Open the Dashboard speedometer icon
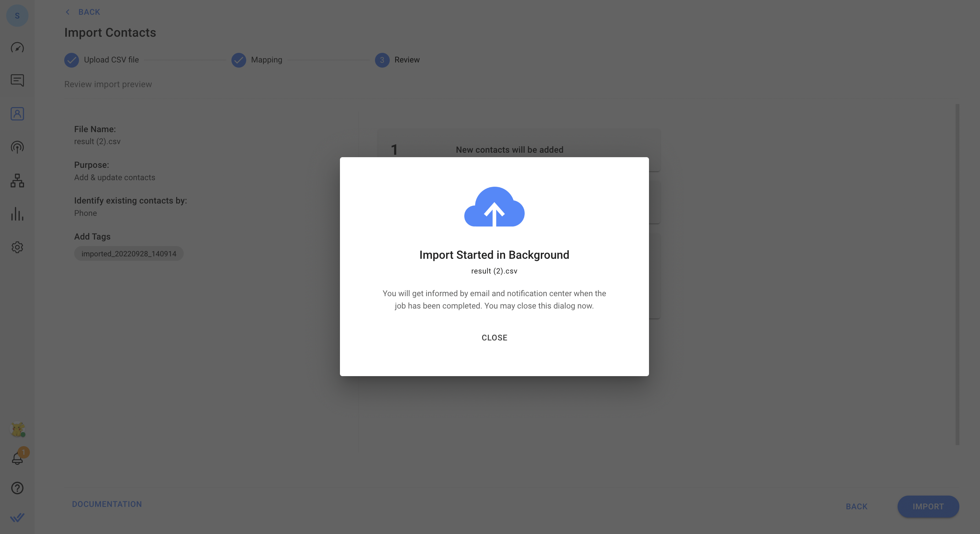980x534 pixels. pyautogui.click(x=17, y=48)
